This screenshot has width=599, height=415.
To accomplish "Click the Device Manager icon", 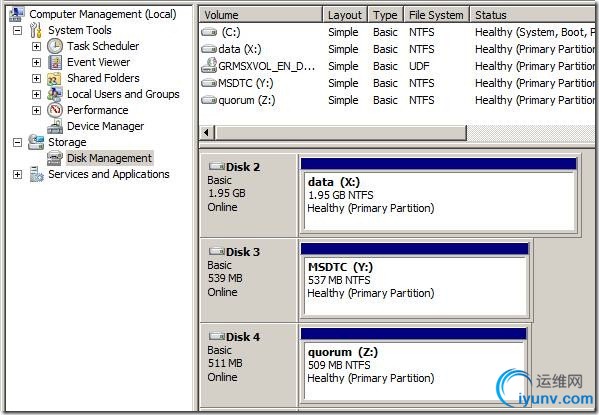I will coord(55,126).
